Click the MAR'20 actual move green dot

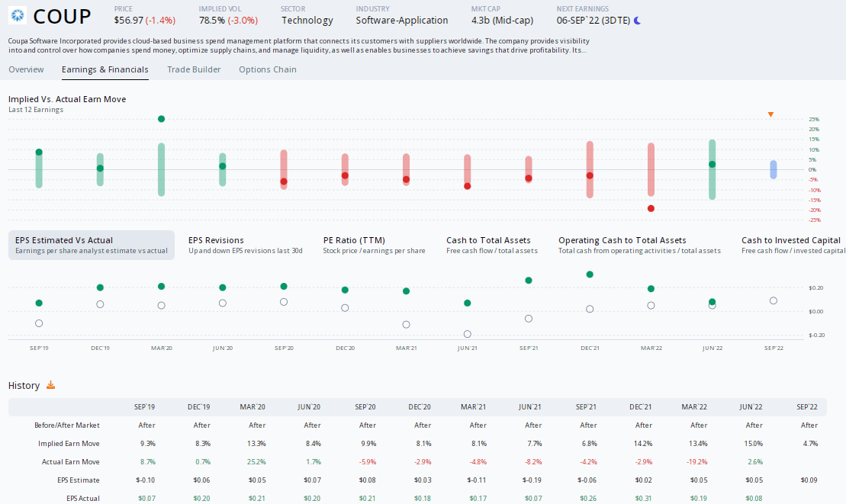pos(161,119)
